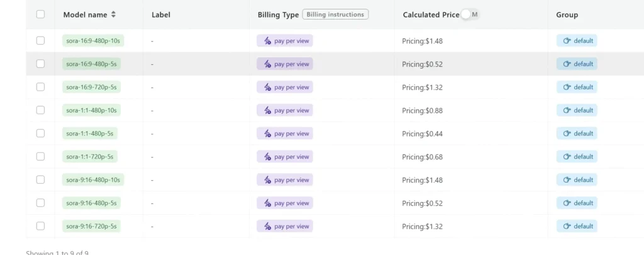Click the default group icon for sora-9:16-720p-5s
Viewport: 644px width, 255px height.
pos(567,226)
